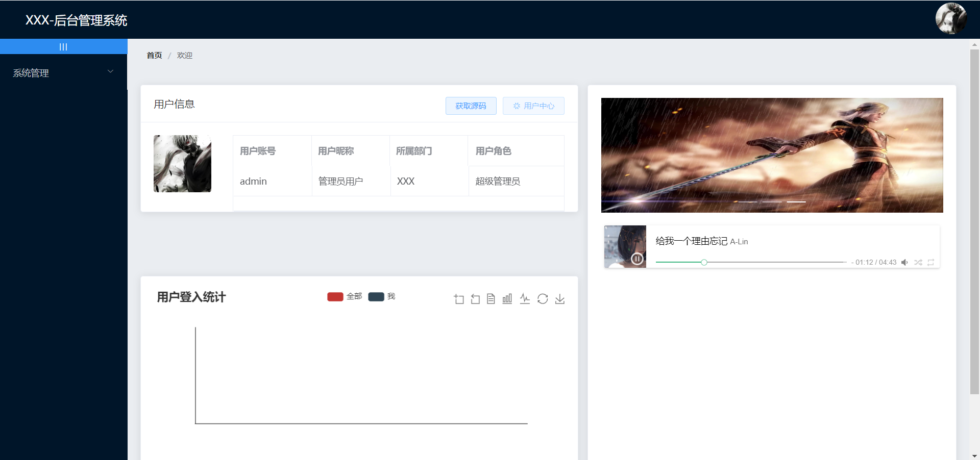Open 用户中心 button
This screenshot has width=980, height=460.
(533, 106)
